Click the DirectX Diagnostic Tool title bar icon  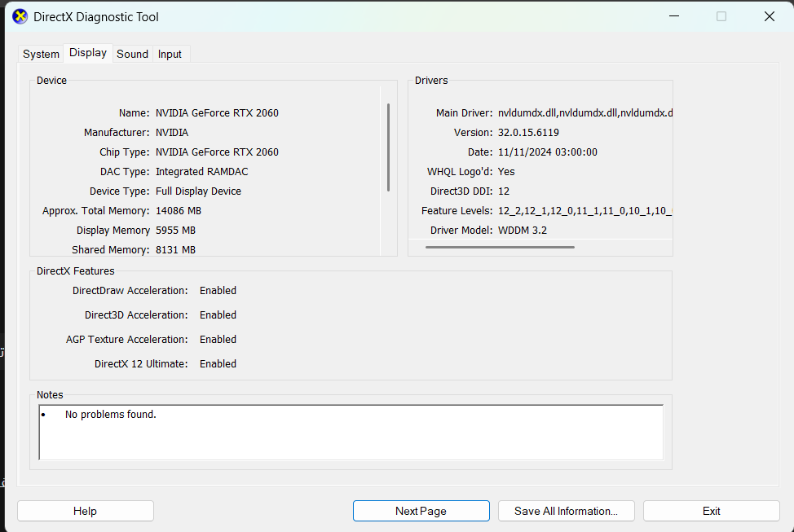point(20,16)
